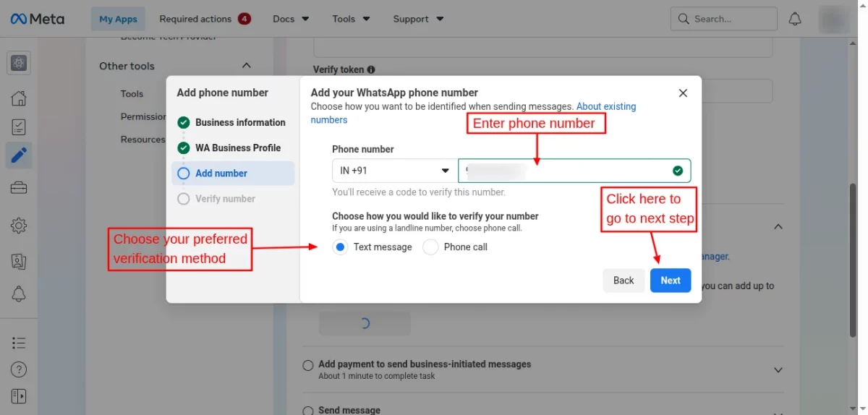The image size is (868, 415).
Task: Expand the Docs menu
Action: [x=291, y=19]
